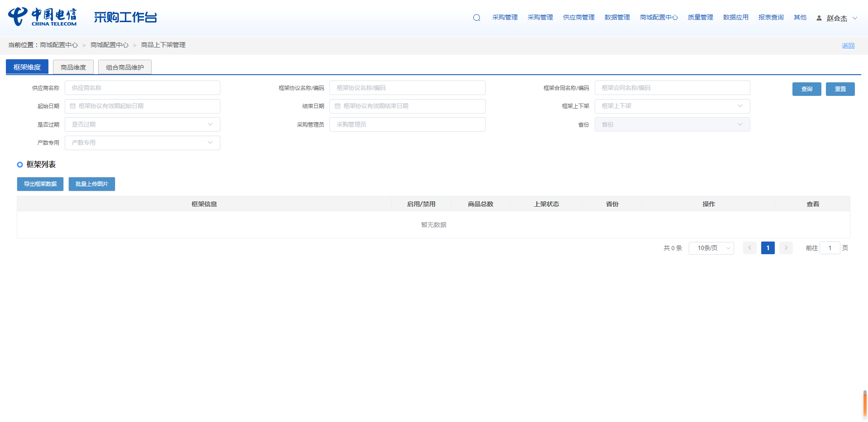This screenshot has height=422, width=868.
Task: Click the 重置 button
Action: pos(840,89)
